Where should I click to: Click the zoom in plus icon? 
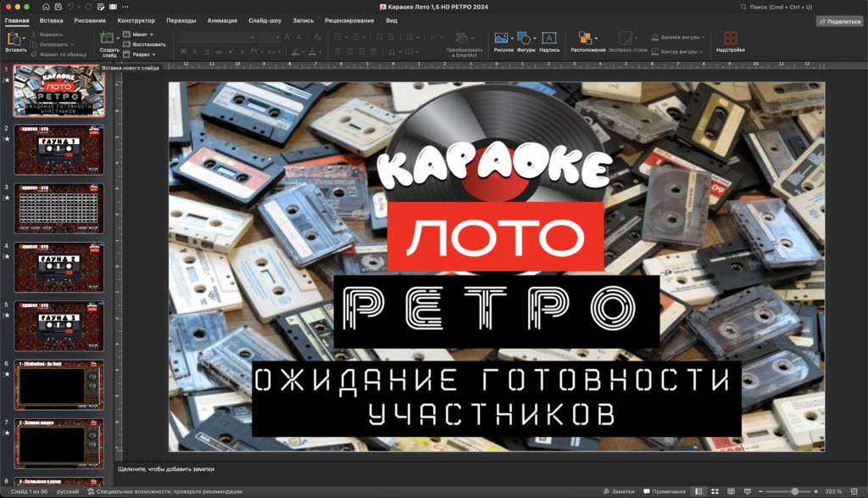click(816, 491)
